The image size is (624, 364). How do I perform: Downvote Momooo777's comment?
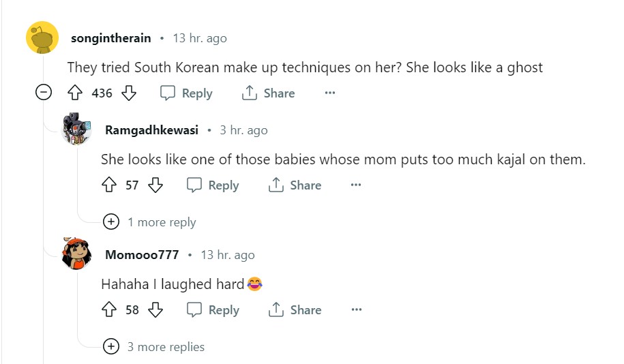(155, 310)
